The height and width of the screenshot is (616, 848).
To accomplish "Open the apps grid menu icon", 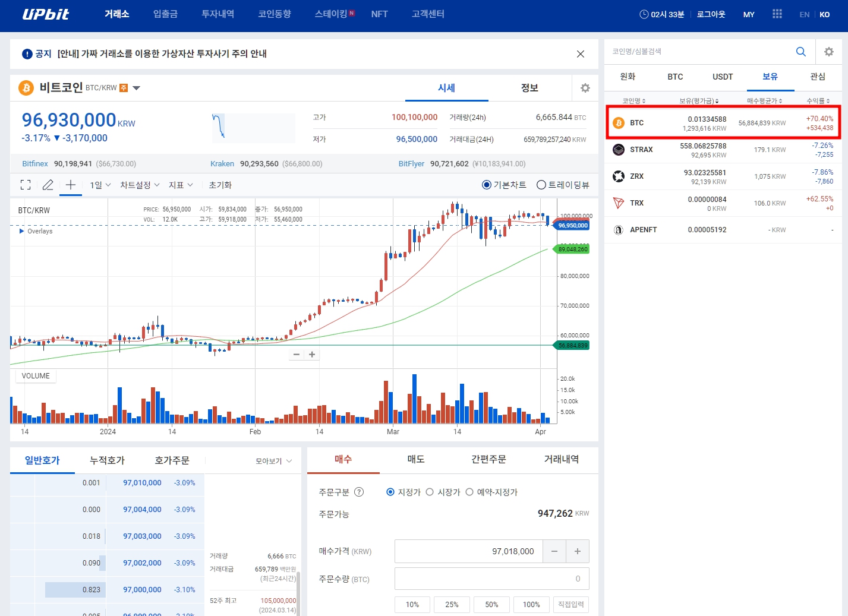I will click(x=777, y=14).
